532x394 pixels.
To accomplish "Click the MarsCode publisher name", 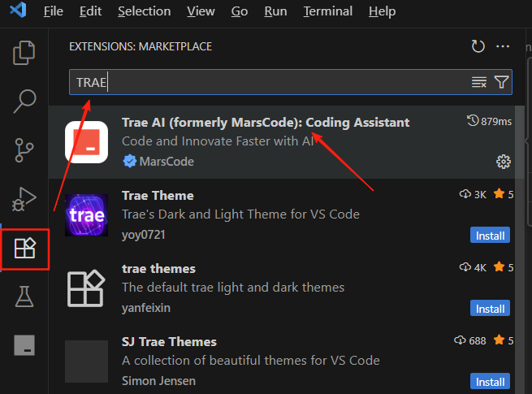I will click(x=167, y=162).
